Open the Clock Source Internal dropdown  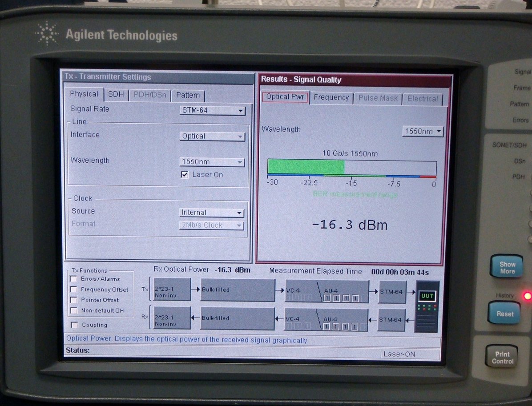tap(211, 213)
